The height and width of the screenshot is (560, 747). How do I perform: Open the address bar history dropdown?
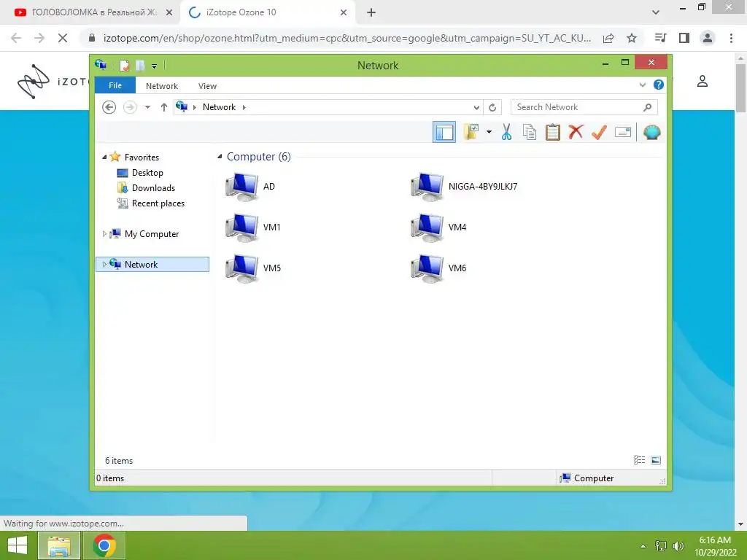[476, 107]
